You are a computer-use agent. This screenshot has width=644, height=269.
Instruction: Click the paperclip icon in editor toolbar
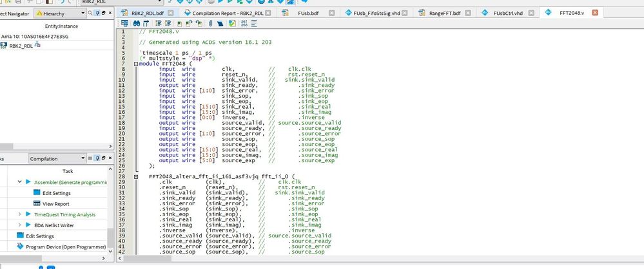coord(211,24)
